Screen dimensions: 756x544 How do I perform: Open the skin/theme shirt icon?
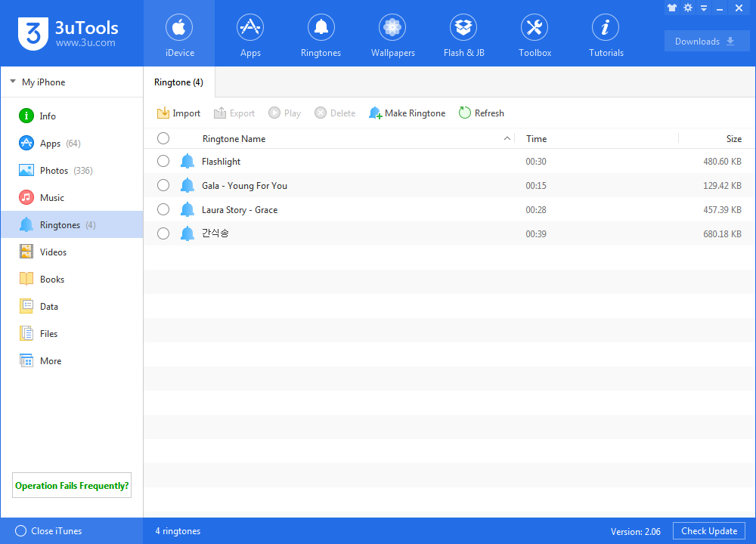[672, 8]
